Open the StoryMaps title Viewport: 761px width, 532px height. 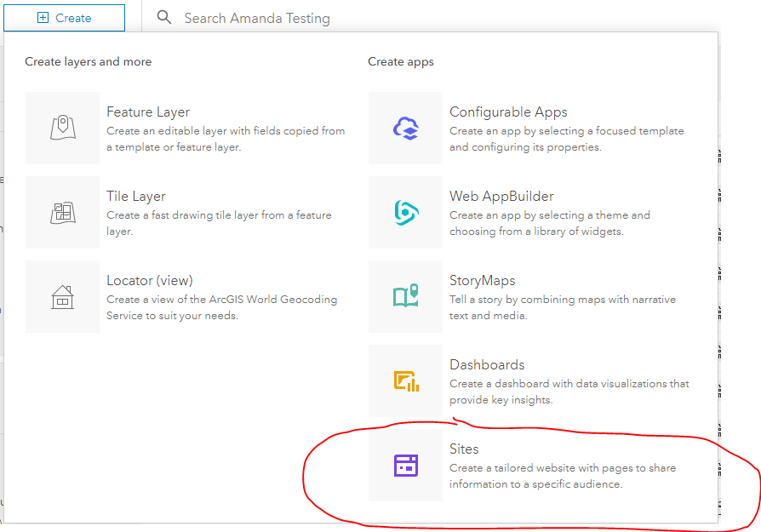(x=483, y=281)
